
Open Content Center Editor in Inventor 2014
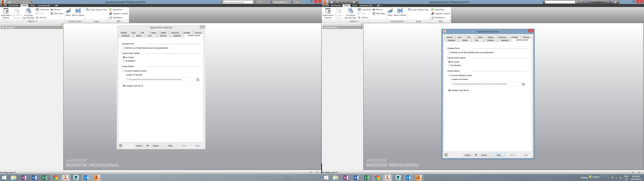(x=68, y=12)
